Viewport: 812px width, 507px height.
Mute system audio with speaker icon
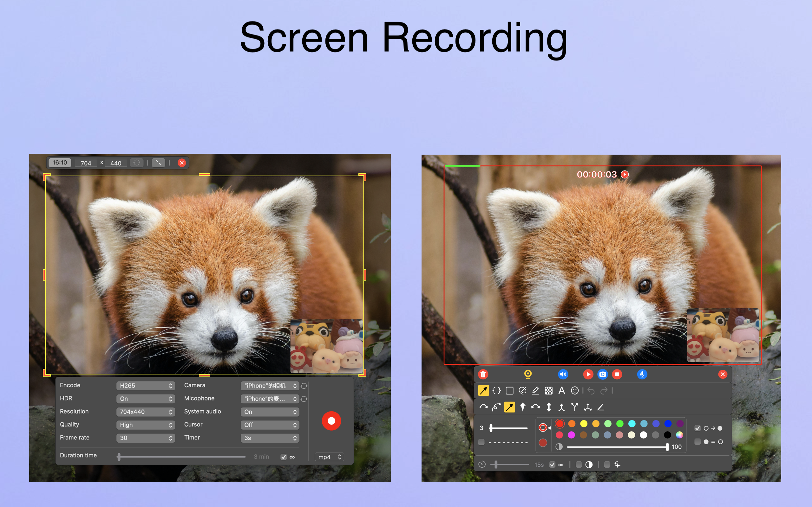pyautogui.click(x=563, y=374)
